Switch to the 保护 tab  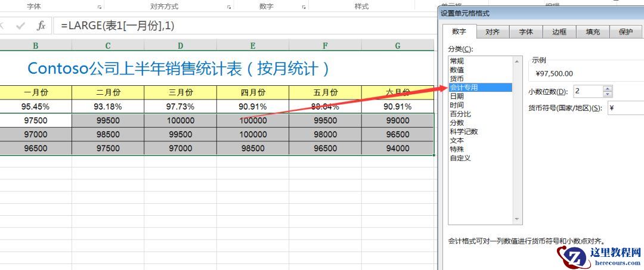click(626, 32)
